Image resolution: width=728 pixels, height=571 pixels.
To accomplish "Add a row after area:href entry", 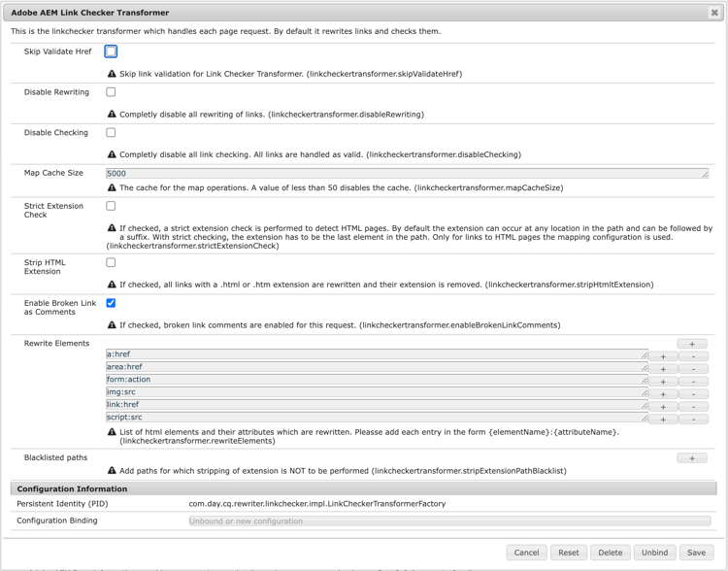I will point(663,369).
